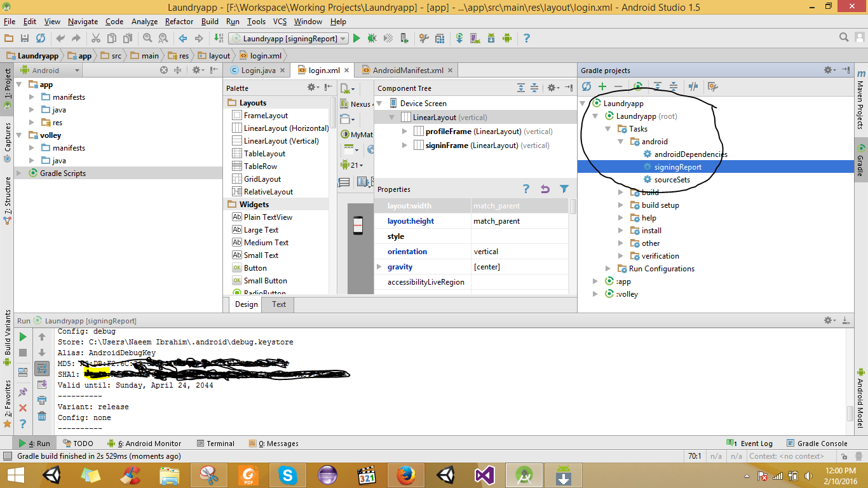Expand the :volley project in Gradle panel

tap(595, 294)
